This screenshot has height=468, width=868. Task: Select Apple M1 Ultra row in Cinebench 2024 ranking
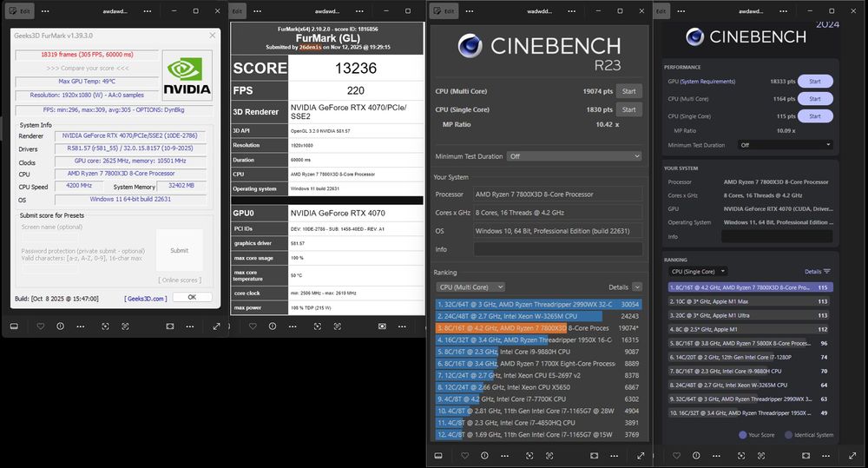[750, 315]
